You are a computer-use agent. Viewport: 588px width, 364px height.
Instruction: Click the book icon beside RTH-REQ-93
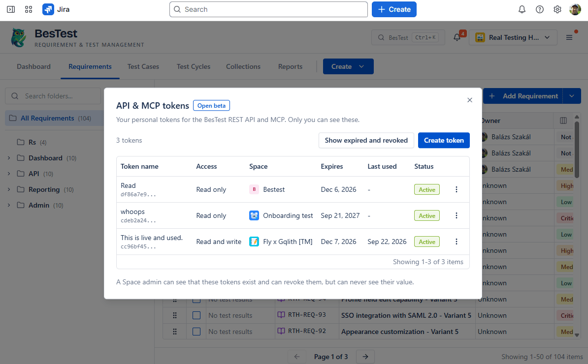pos(281,315)
